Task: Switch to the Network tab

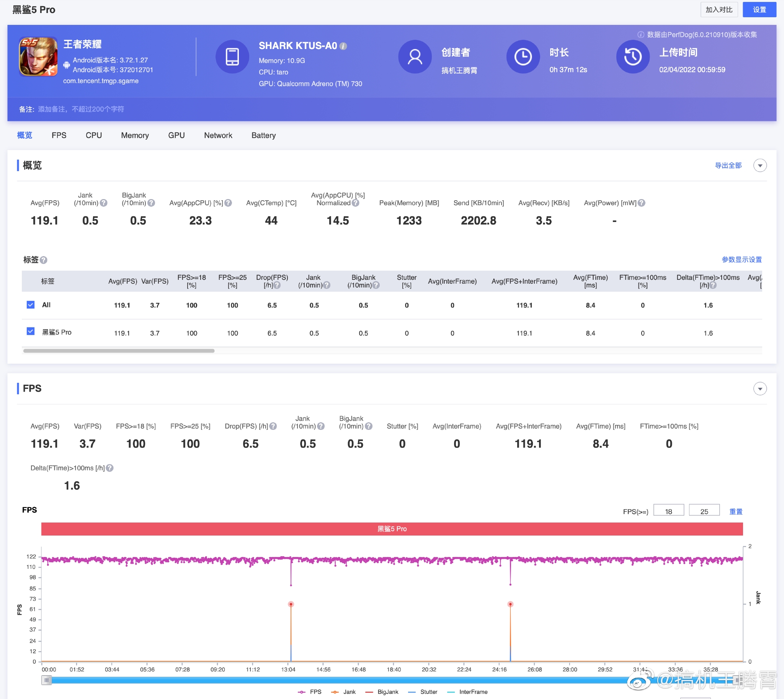Action: pyautogui.click(x=218, y=135)
